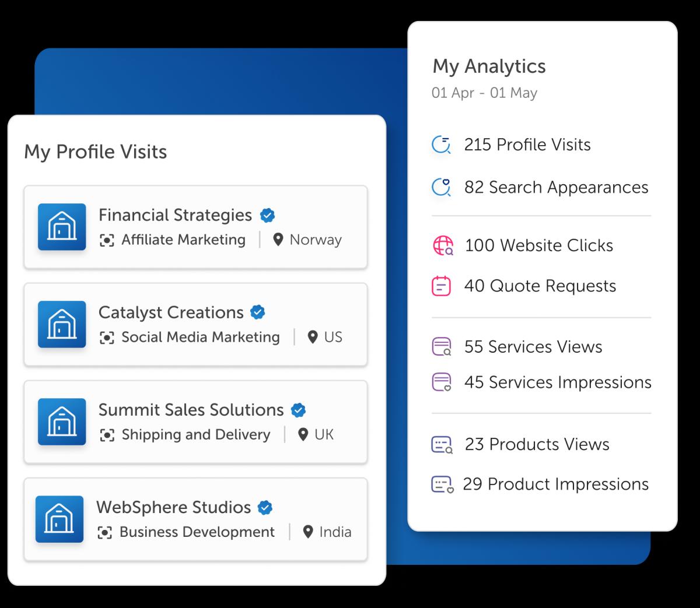The image size is (700, 608).
Task: Select the India location pin
Action: click(308, 532)
